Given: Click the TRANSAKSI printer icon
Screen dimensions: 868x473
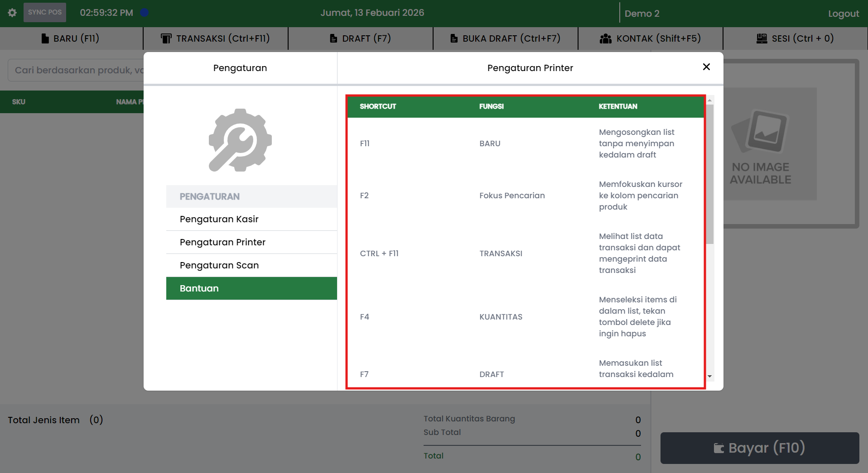Looking at the screenshot, I should [x=166, y=38].
